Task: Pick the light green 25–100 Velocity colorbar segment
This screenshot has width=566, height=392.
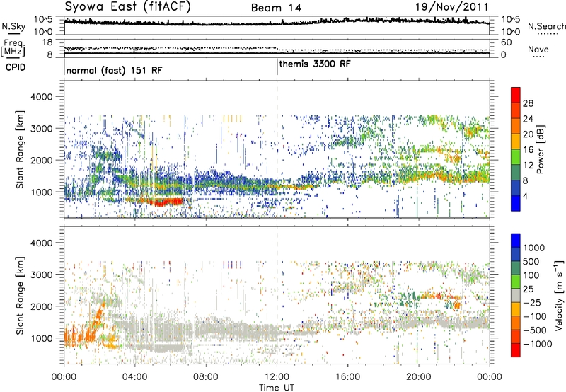Action: click(x=516, y=282)
